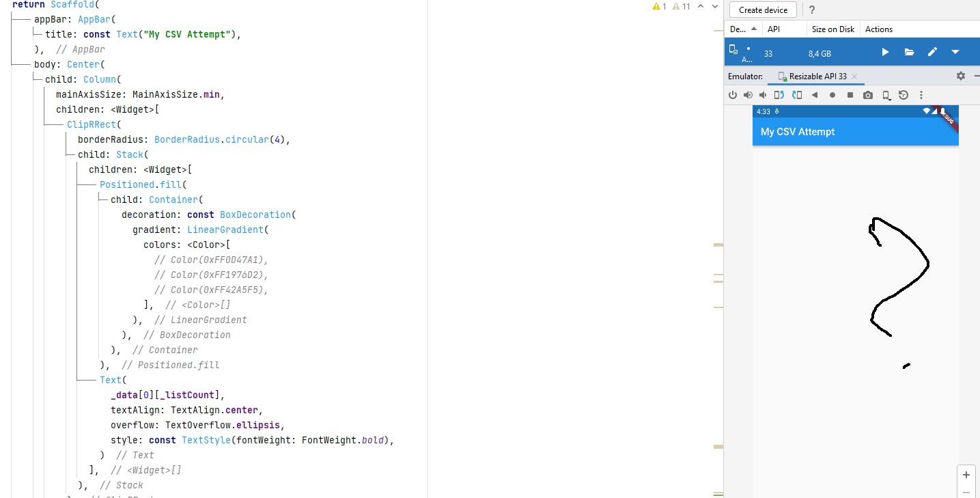Click the Stack widget in code
Viewport: 980px width, 498px height.
pyautogui.click(x=130, y=154)
